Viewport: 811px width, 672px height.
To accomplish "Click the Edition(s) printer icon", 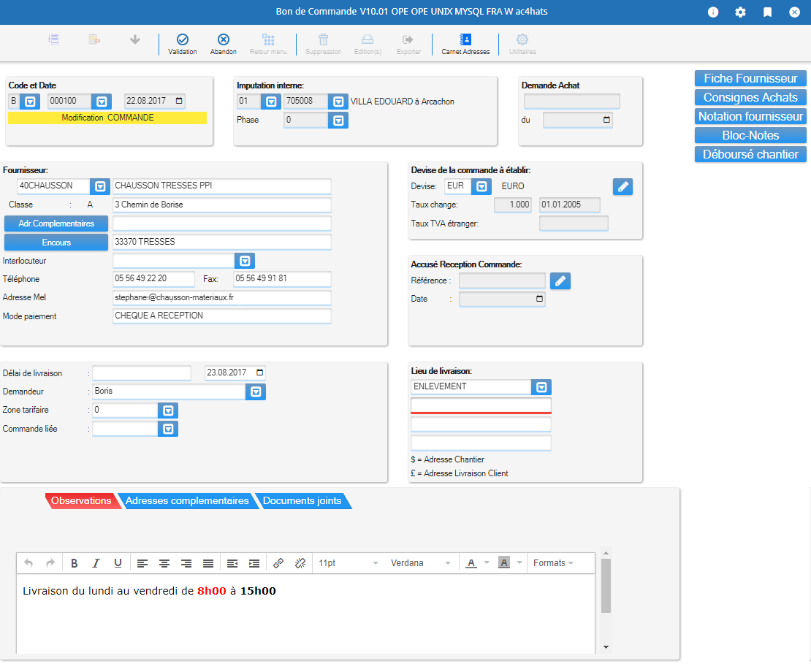I will pyautogui.click(x=368, y=39).
